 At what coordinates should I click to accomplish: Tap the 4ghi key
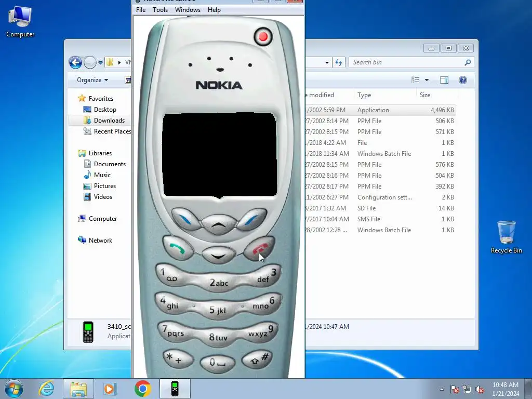click(x=170, y=303)
